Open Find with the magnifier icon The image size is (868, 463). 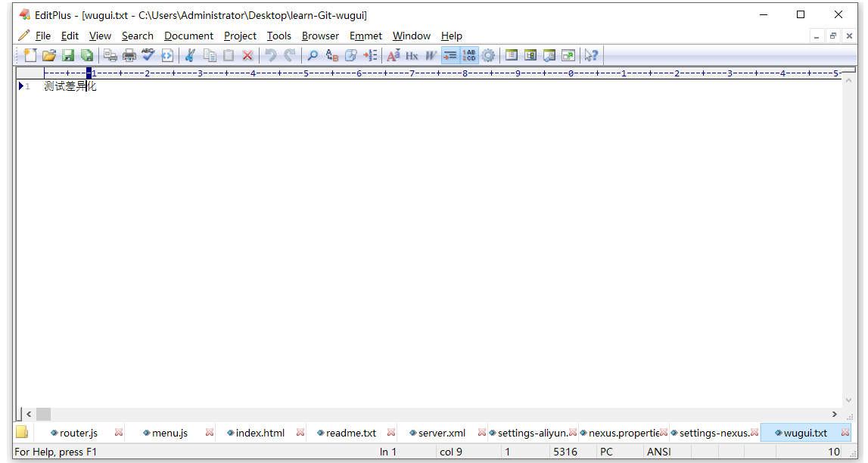313,55
